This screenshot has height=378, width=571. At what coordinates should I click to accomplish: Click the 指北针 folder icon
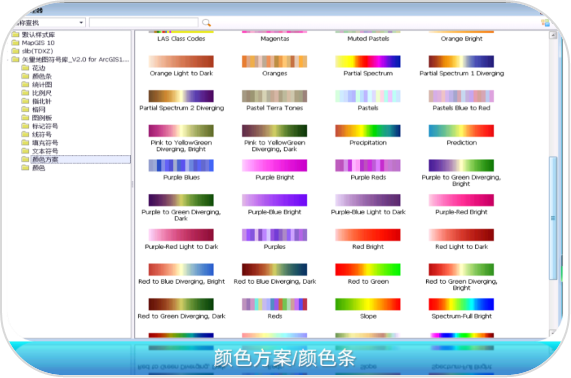25,101
